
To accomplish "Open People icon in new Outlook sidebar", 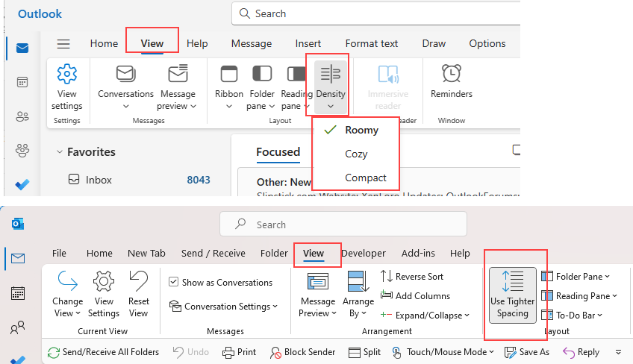I will coord(22,116).
